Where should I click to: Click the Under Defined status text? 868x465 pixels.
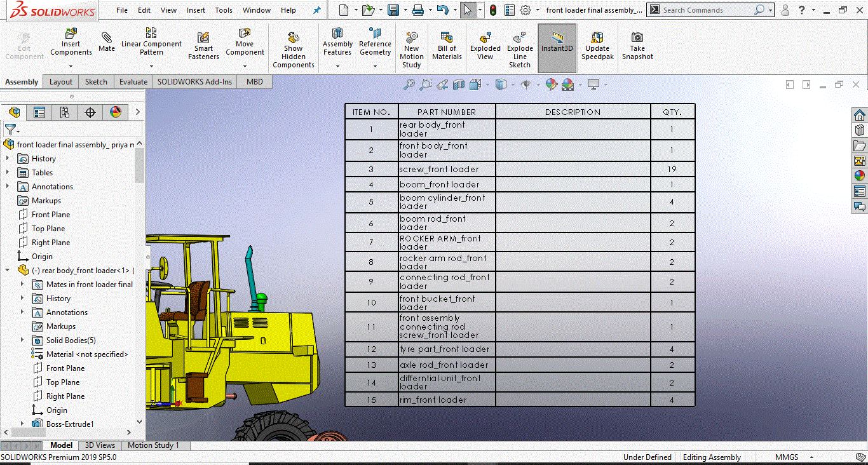[x=647, y=457]
